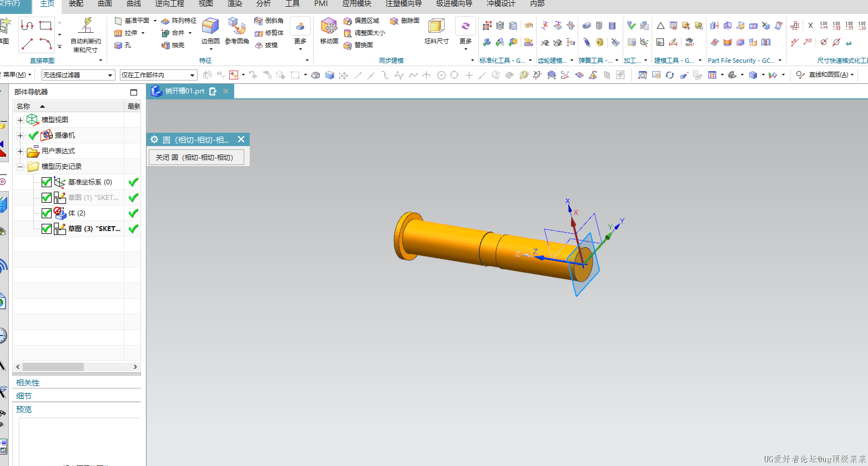868x466 pixels.
Task: Open the 无选择过滤器 dropdown
Action: point(78,75)
